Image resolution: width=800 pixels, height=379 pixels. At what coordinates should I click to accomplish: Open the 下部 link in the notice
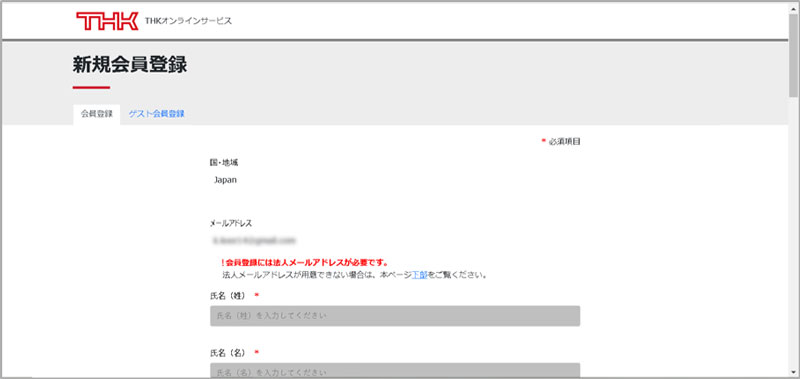[x=419, y=275]
